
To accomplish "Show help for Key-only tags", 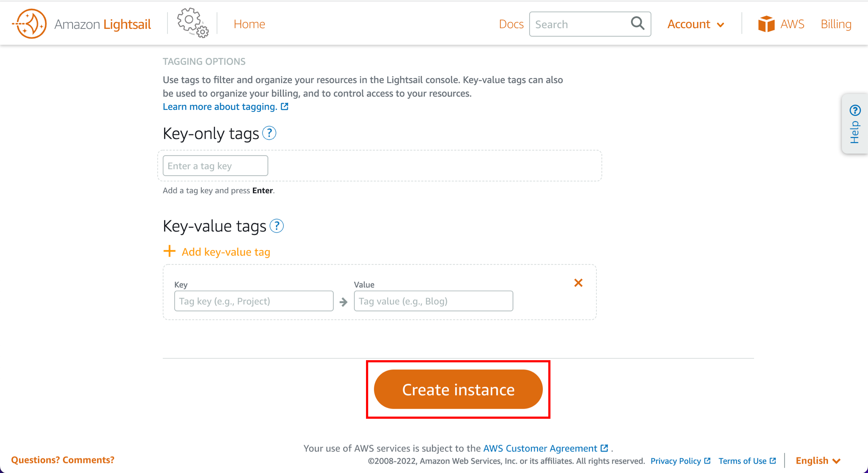I will (269, 133).
